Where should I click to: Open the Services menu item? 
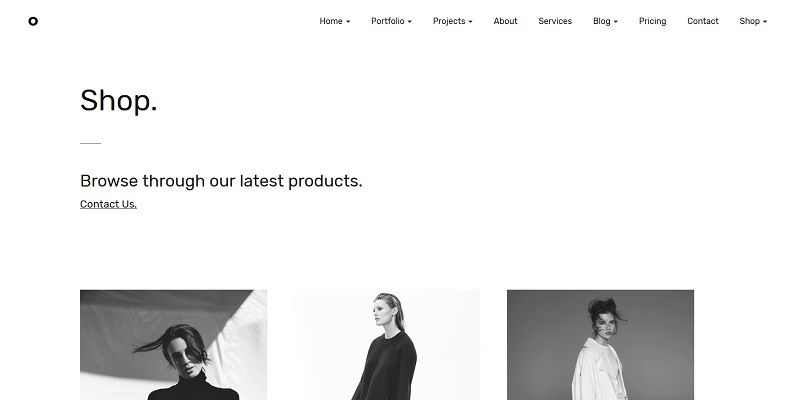(x=555, y=21)
